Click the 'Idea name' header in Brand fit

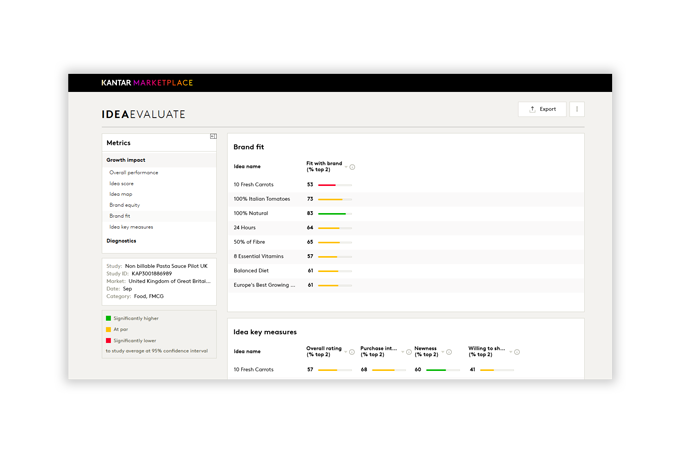247,166
